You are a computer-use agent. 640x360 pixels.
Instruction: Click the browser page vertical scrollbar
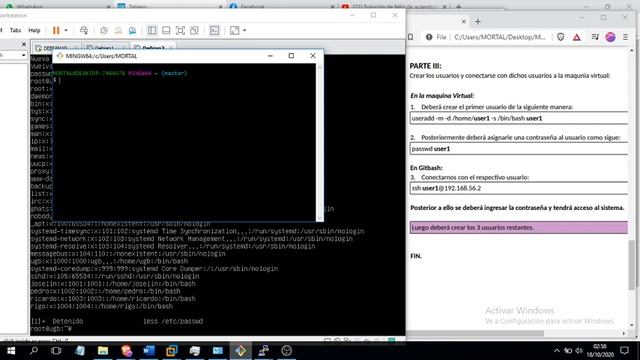pos(632,265)
